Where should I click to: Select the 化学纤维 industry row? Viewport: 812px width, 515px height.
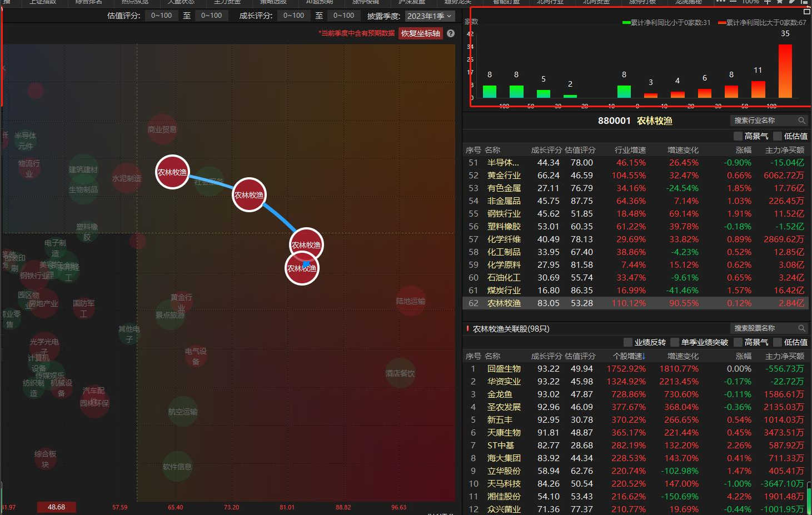(x=635, y=239)
